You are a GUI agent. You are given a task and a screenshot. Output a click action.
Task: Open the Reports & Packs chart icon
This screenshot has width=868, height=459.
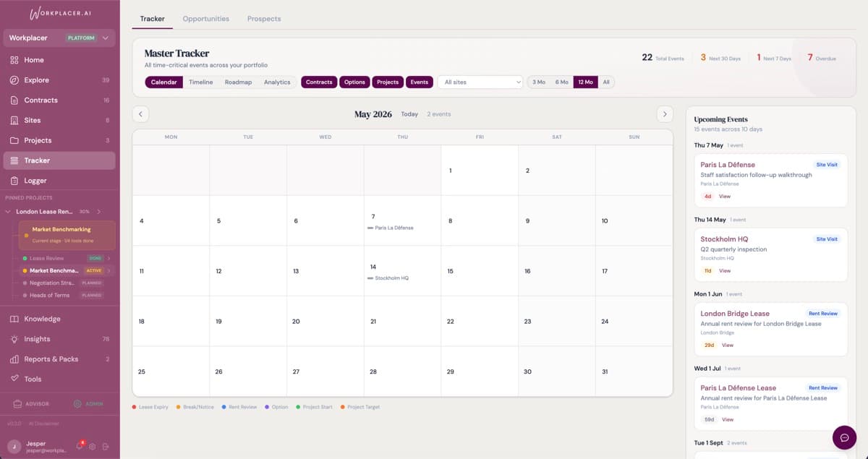click(x=14, y=359)
